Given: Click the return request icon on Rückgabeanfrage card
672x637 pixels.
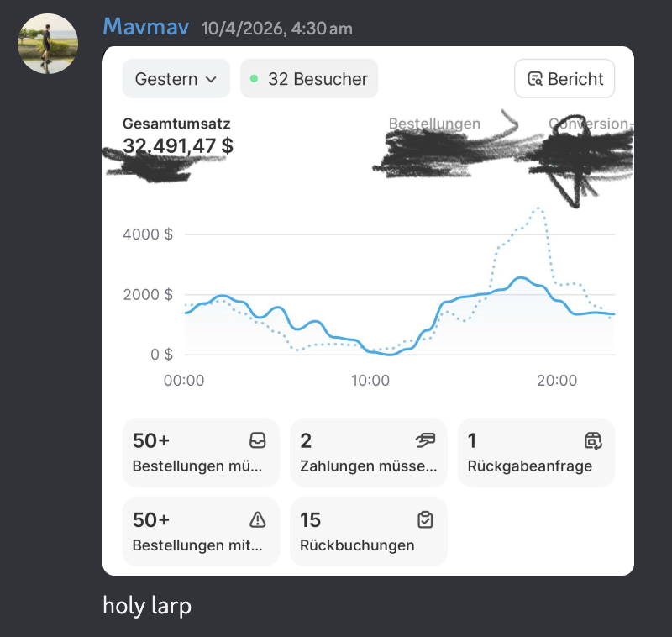Looking at the screenshot, I should tap(593, 440).
